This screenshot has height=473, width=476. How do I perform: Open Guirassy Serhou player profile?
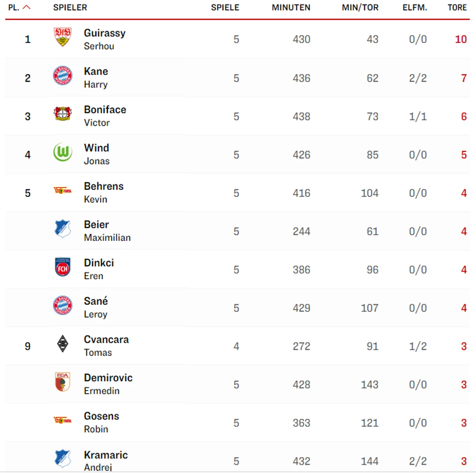[x=105, y=39]
